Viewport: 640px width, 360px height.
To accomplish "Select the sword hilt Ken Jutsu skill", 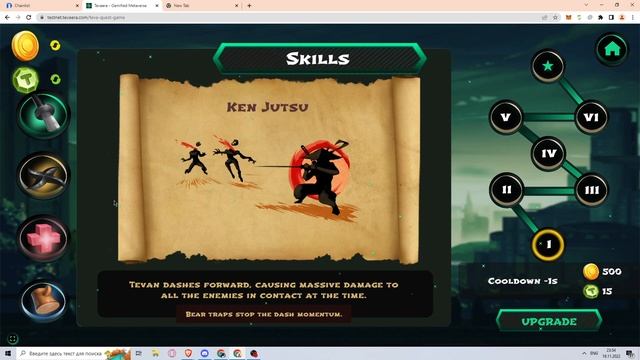I will (x=43, y=115).
